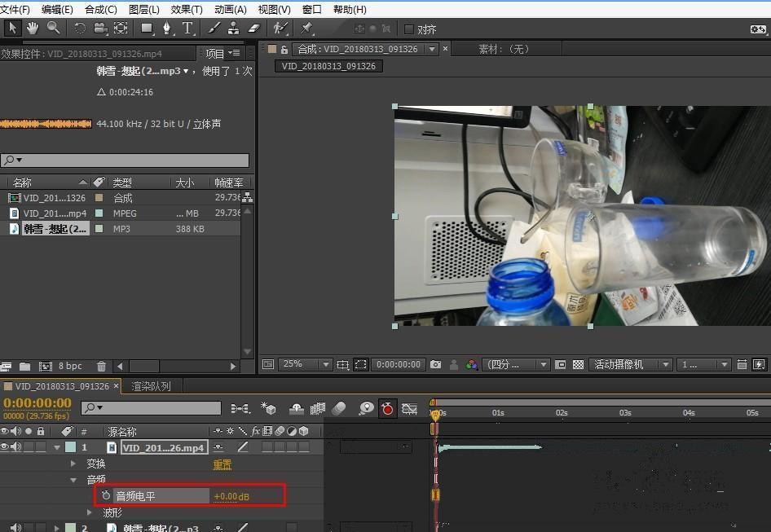This screenshot has height=532, width=771.
Task: Select the Clone Stamp tool
Action: (x=234, y=29)
